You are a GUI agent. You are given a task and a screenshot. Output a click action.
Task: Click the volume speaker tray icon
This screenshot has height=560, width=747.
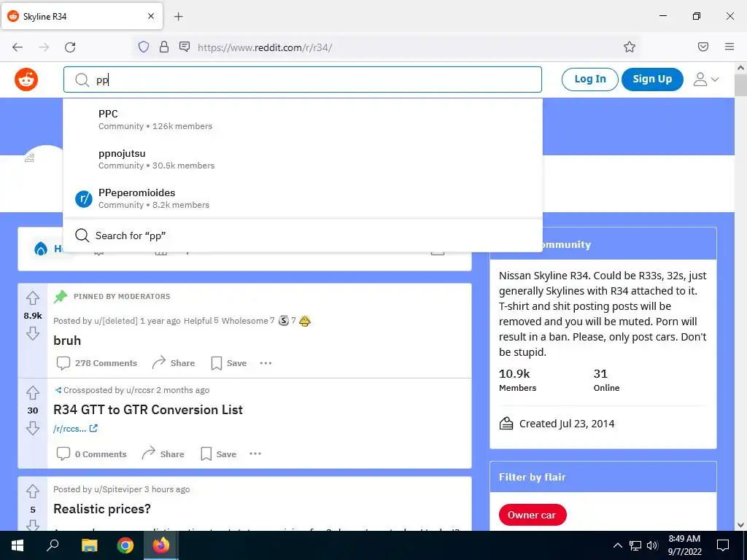coord(652,545)
